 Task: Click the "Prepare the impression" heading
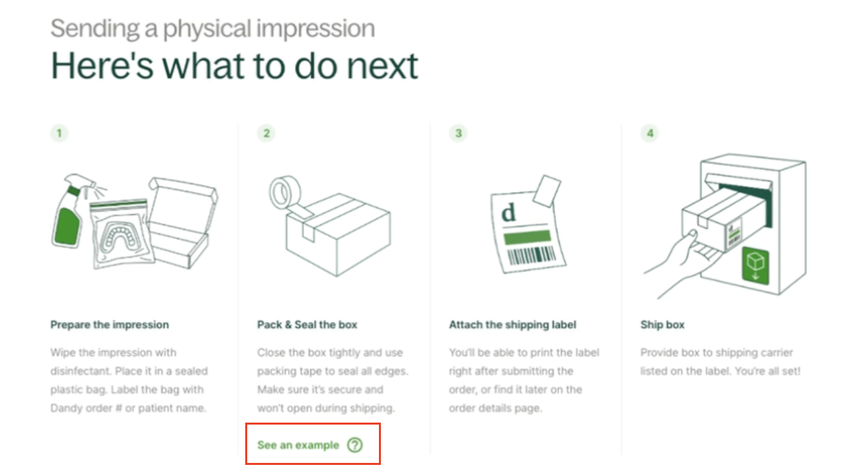click(110, 325)
